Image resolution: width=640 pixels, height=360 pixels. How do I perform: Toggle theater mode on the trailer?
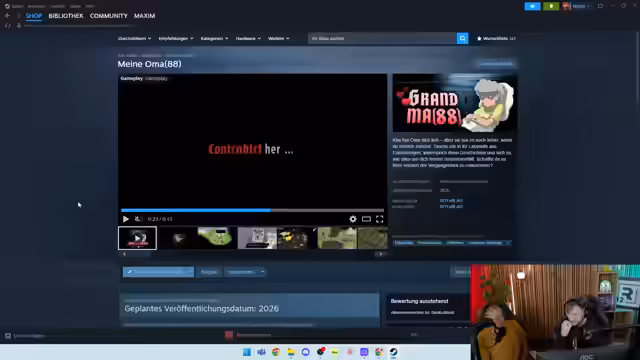(366, 219)
